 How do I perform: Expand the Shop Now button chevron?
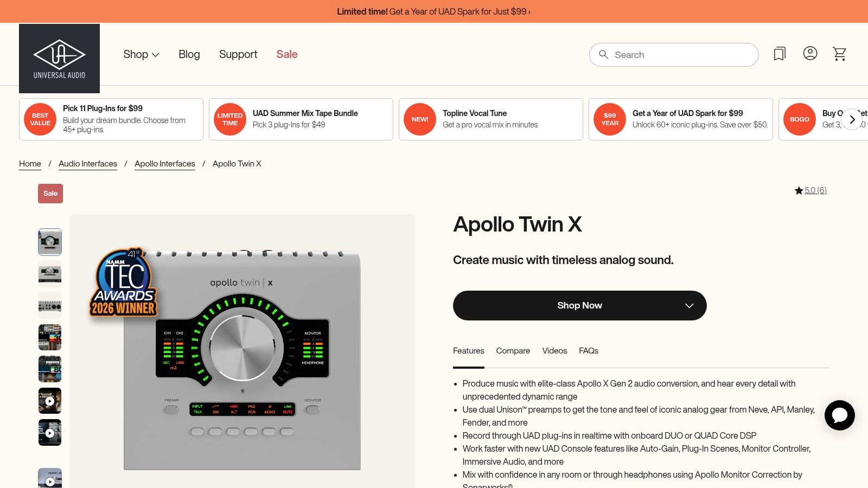[689, 306]
